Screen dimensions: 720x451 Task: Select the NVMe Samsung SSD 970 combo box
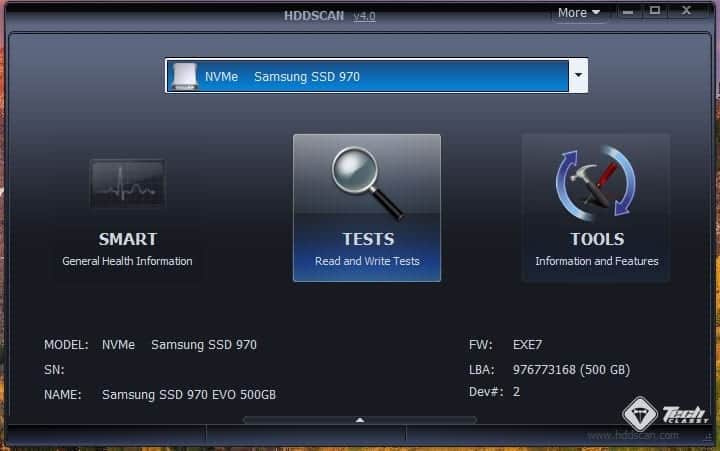[x=376, y=76]
